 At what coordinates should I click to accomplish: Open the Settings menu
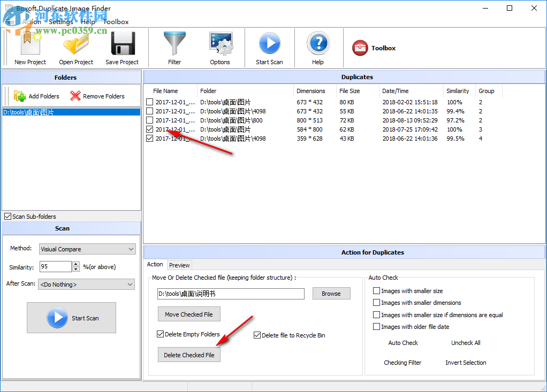tap(60, 22)
